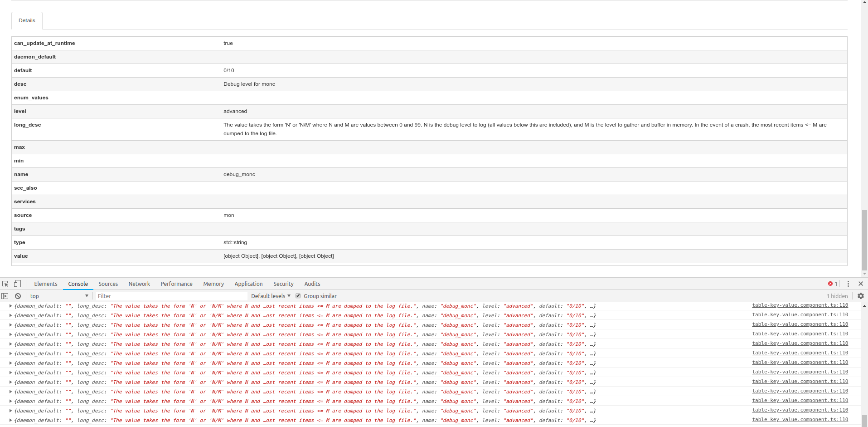Toggle the device toolbar icon
The width and height of the screenshot is (868, 427).
pyautogui.click(x=17, y=284)
